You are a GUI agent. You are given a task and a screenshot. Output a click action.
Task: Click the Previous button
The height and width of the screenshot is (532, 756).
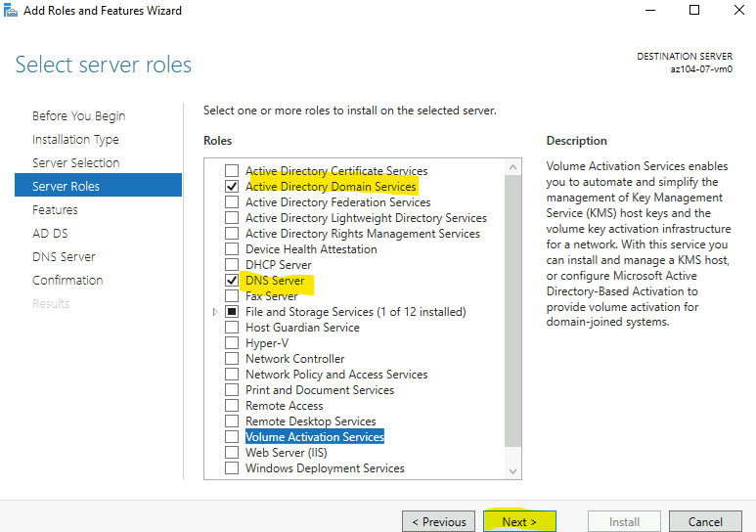point(439,521)
